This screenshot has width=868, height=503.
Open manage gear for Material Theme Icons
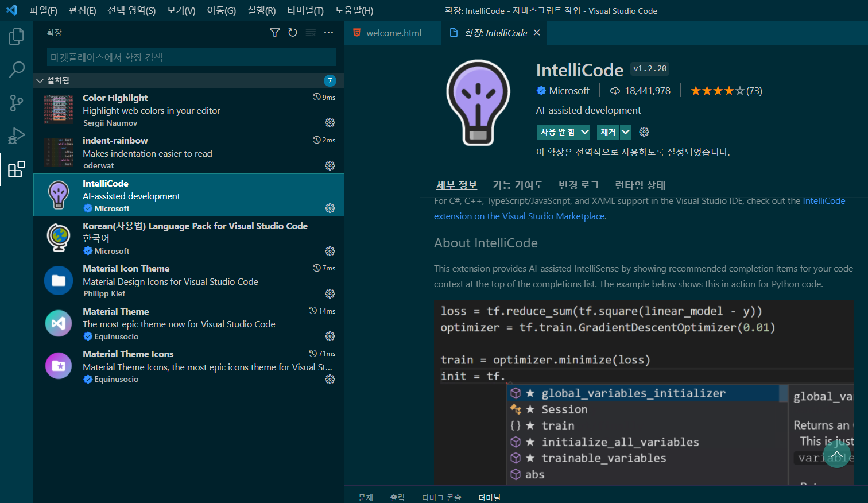point(330,379)
